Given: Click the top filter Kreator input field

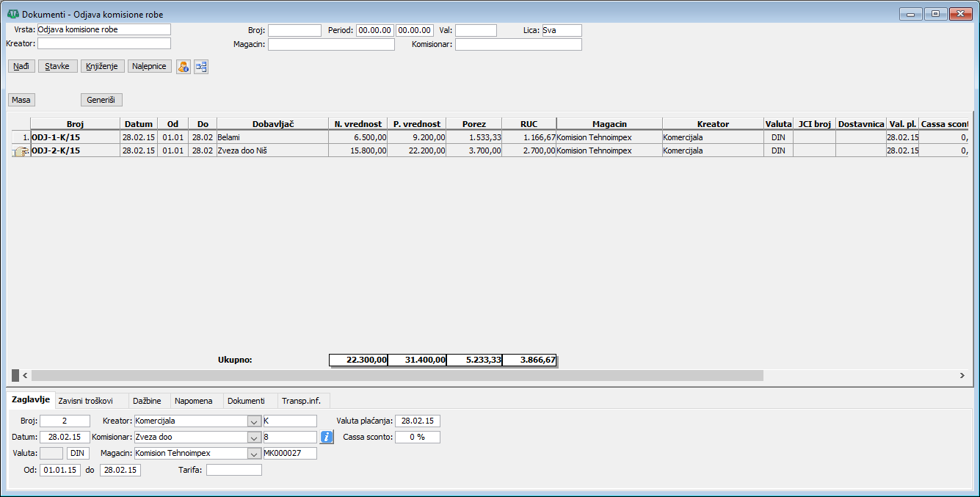Looking at the screenshot, I should pyautogui.click(x=104, y=43).
